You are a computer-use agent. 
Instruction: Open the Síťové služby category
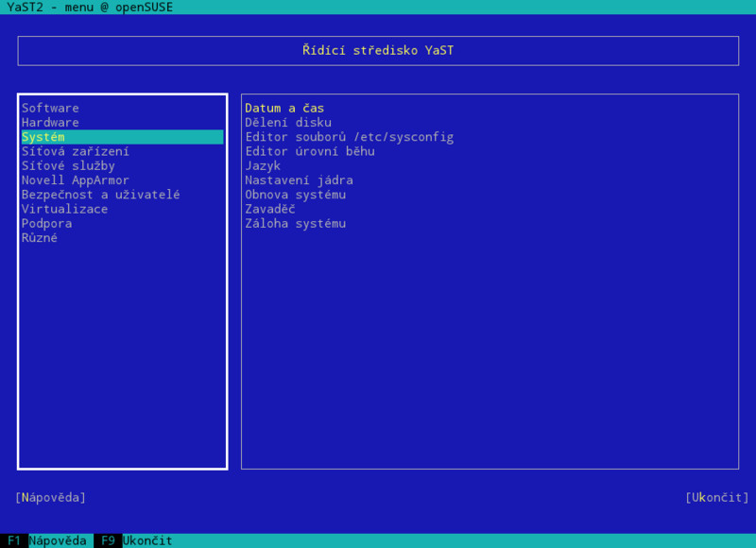[68, 165]
